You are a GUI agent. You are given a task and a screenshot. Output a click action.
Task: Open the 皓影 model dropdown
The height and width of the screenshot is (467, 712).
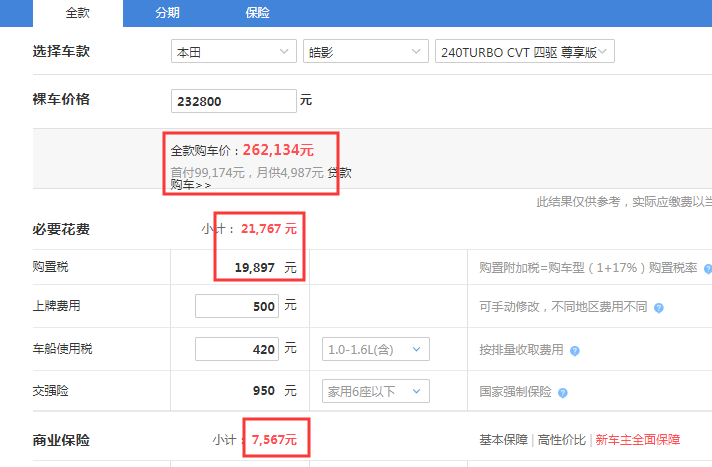(366, 51)
